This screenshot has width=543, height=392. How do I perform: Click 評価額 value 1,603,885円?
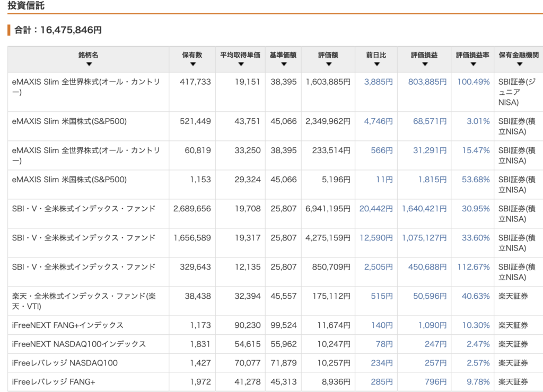coord(328,82)
